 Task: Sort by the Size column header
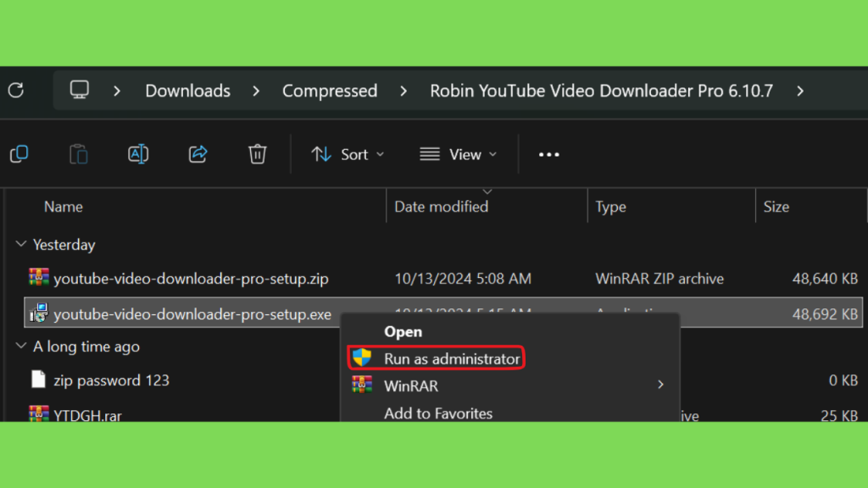[776, 207]
